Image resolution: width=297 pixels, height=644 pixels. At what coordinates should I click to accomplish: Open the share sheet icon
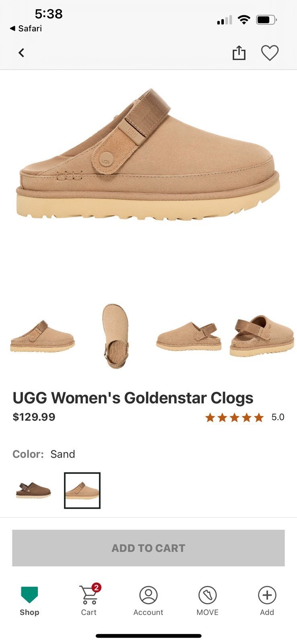coord(239,53)
